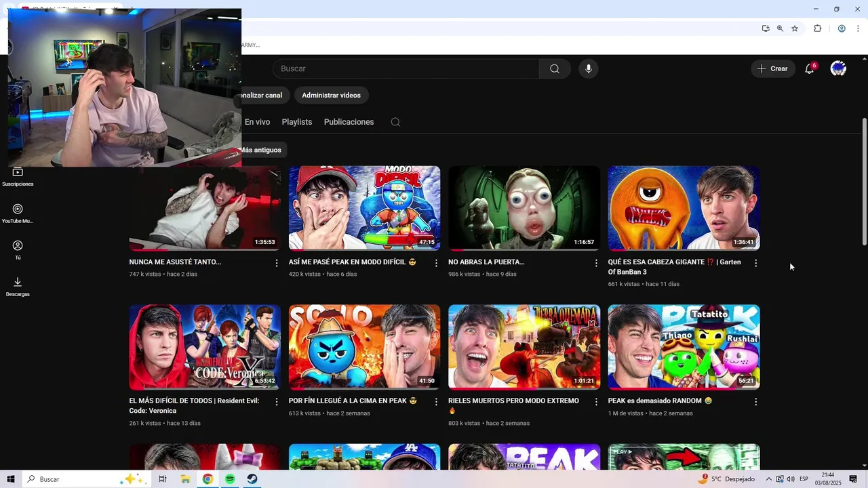This screenshot has width=868, height=488.
Task: Open notifications bell
Action: 810,68
